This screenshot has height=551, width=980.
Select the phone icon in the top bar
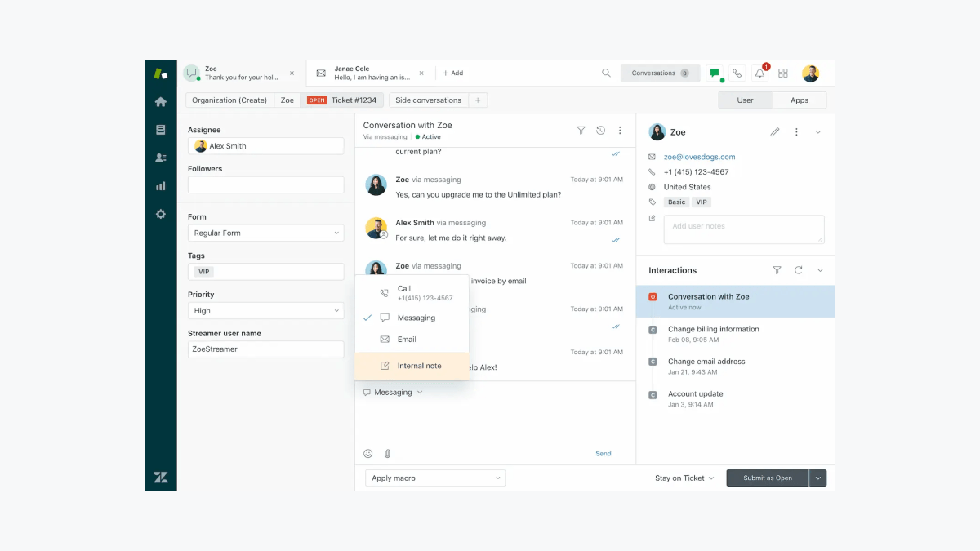coord(737,73)
